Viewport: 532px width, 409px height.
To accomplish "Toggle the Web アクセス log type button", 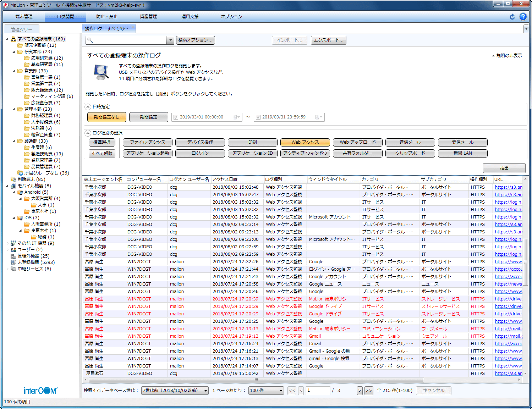I will click(305, 142).
